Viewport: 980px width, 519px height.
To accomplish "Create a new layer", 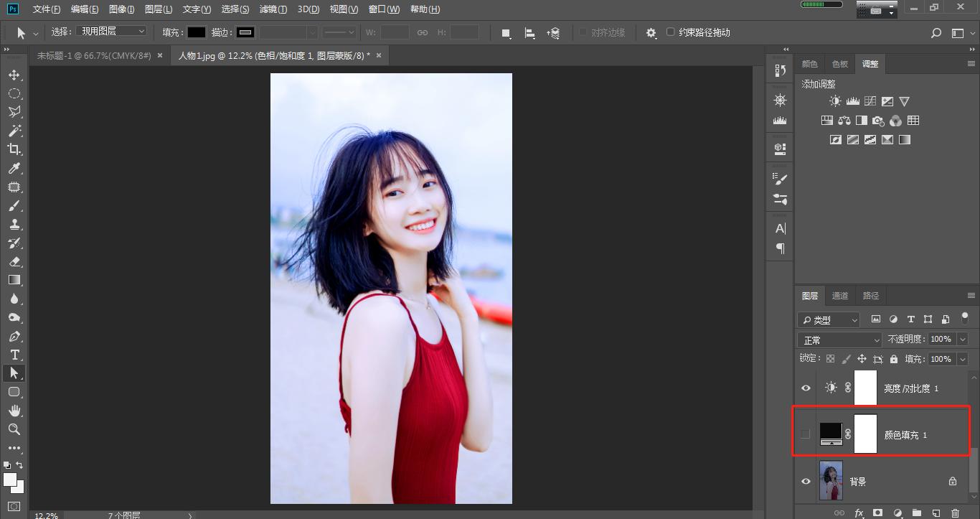I will coord(936,513).
